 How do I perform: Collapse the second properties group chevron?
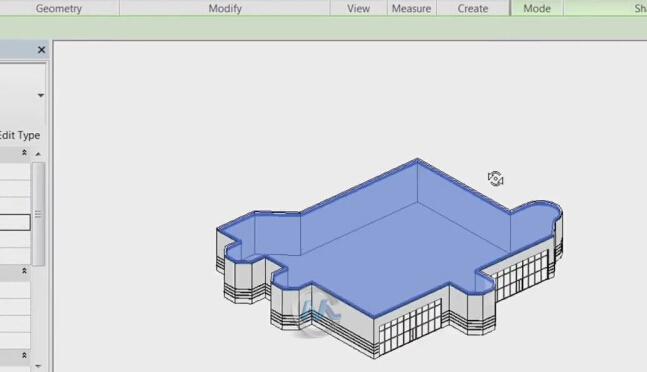point(24,271)
